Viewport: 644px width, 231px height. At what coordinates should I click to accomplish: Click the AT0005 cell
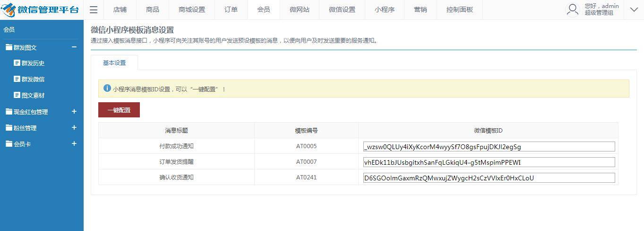pyautogui.click(x=306, y=146)
